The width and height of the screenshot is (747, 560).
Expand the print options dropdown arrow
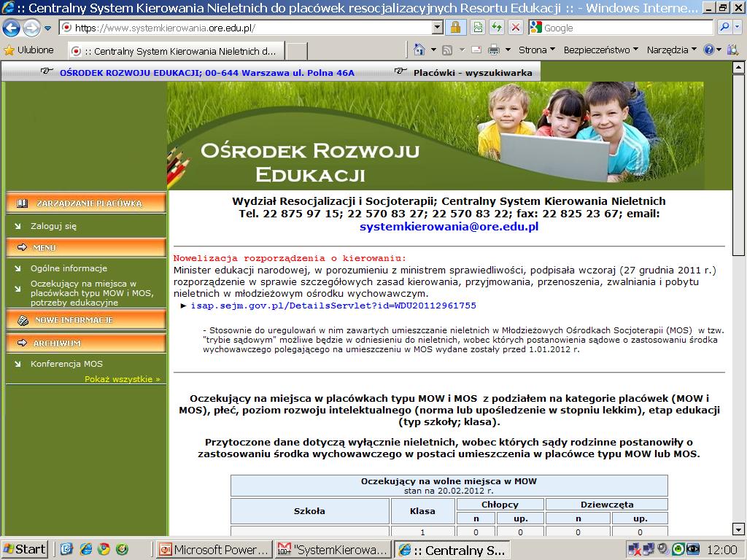point(508,50)
